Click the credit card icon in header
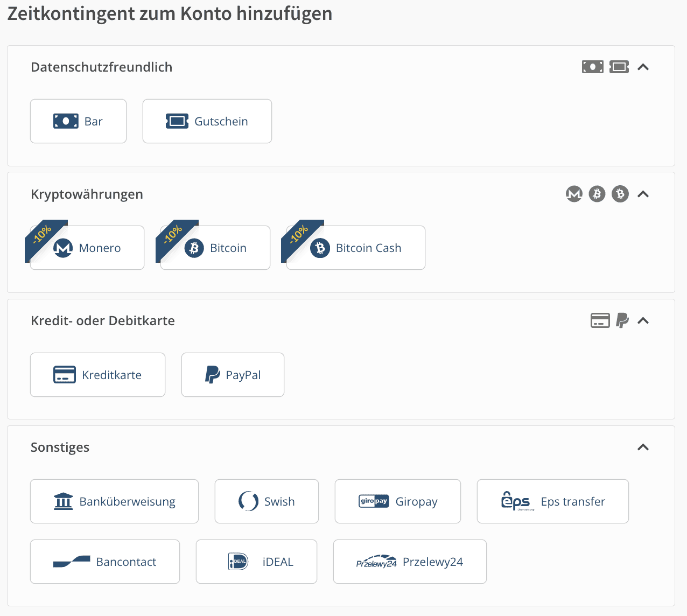 point(600,321)
